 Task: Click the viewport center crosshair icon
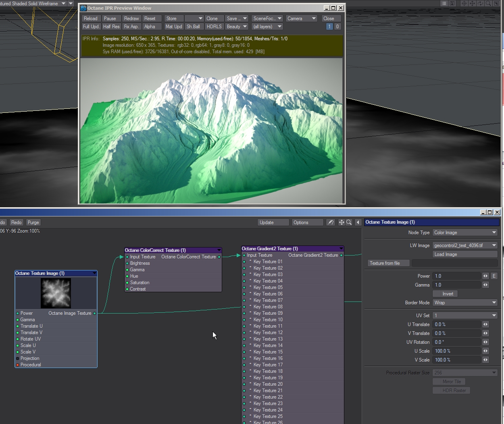tap(464, 3)
